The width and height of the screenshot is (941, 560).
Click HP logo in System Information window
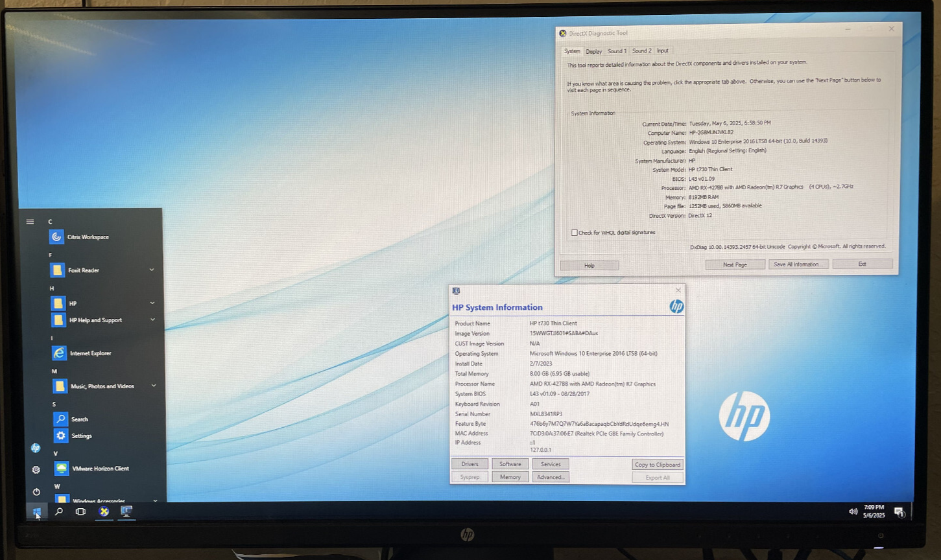(676, 307)
